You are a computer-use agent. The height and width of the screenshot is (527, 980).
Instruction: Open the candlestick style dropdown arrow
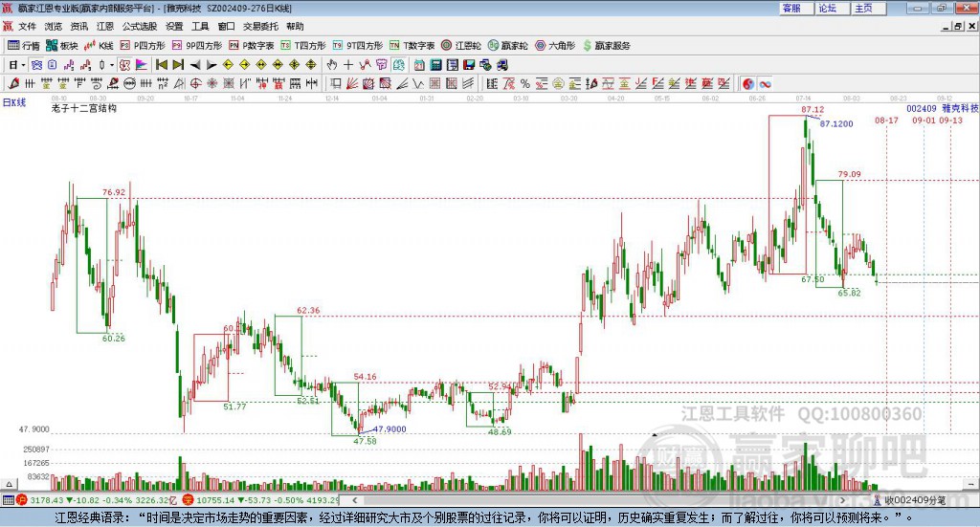111,65
